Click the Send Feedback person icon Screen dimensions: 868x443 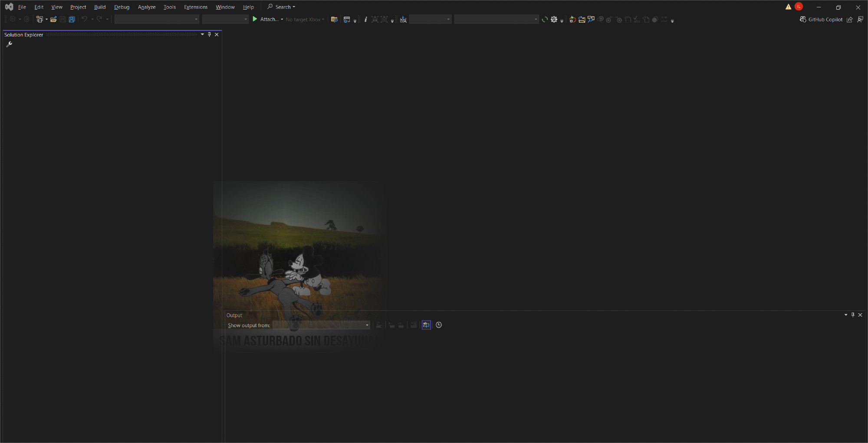point(860,19)
